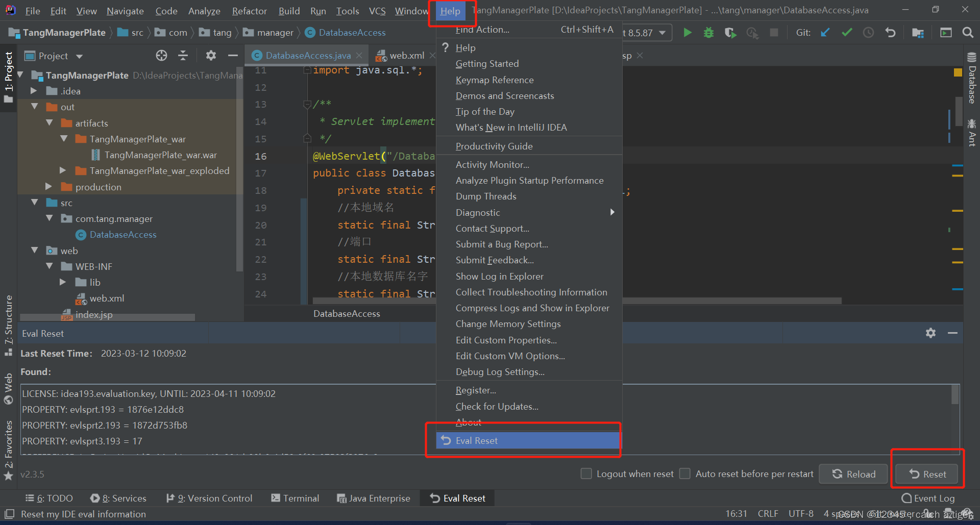The width and height of the screenshot is (980, 525).
Task: Choose Check for Updates in Help menu
Action: (529, 406)
